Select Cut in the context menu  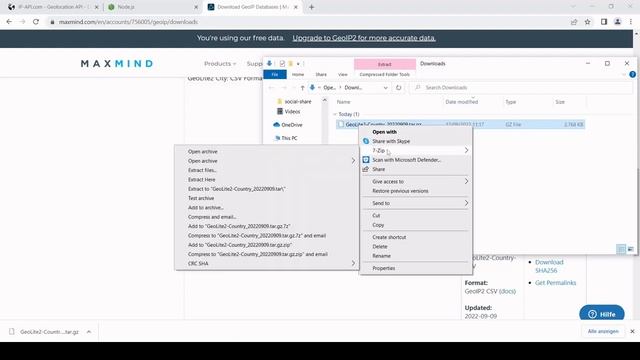376,216
